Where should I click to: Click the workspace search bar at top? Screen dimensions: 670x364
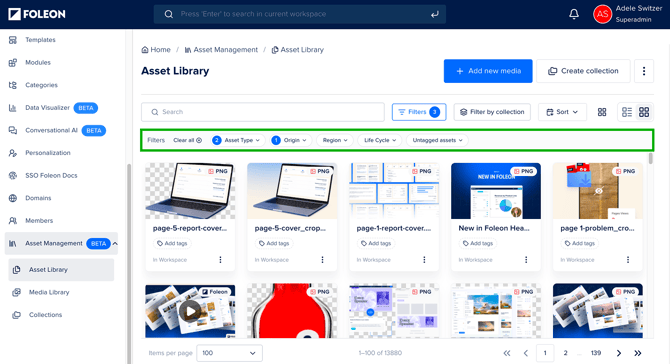tap(300, 14)
